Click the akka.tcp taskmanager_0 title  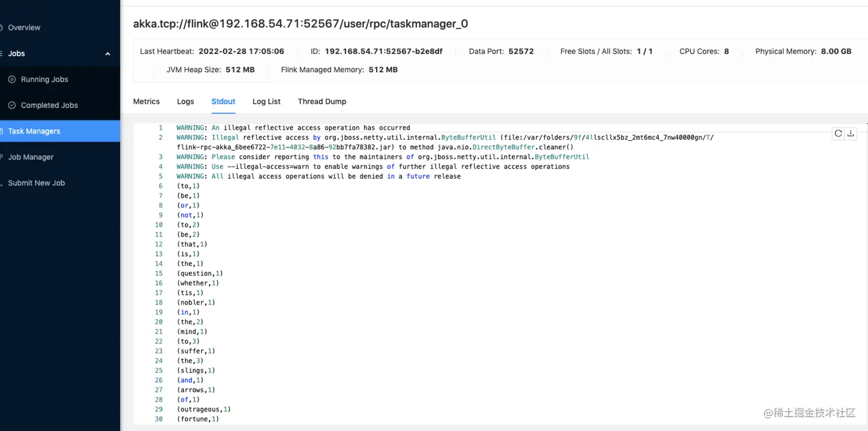(x=301, y=24)
